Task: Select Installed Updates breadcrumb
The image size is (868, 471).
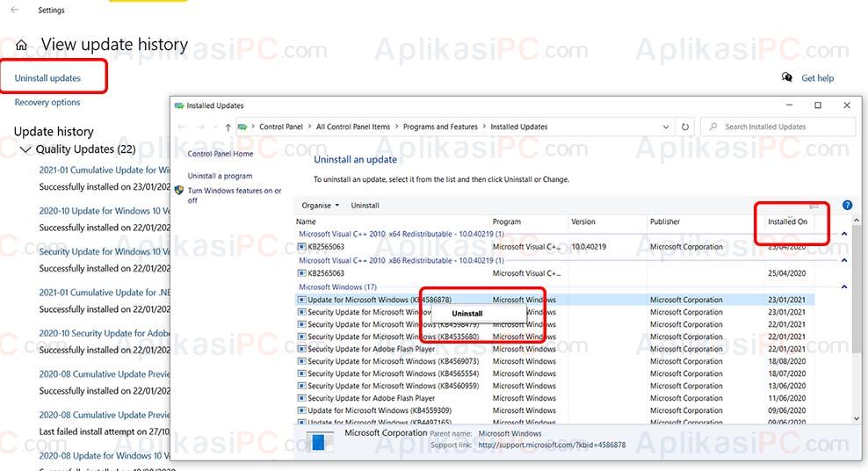Action: 518,127
